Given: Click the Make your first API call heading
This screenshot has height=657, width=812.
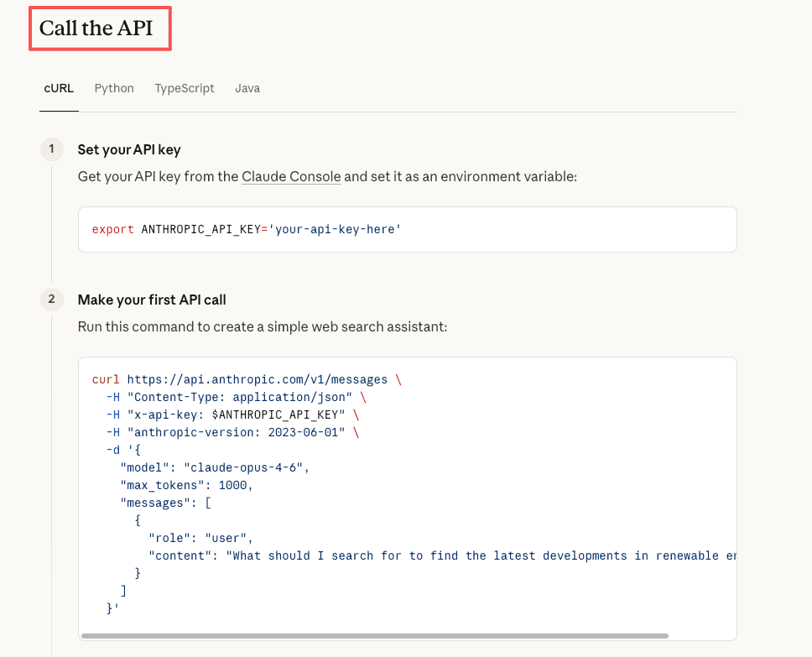Looking at the screenshot, I should [152, 299].
